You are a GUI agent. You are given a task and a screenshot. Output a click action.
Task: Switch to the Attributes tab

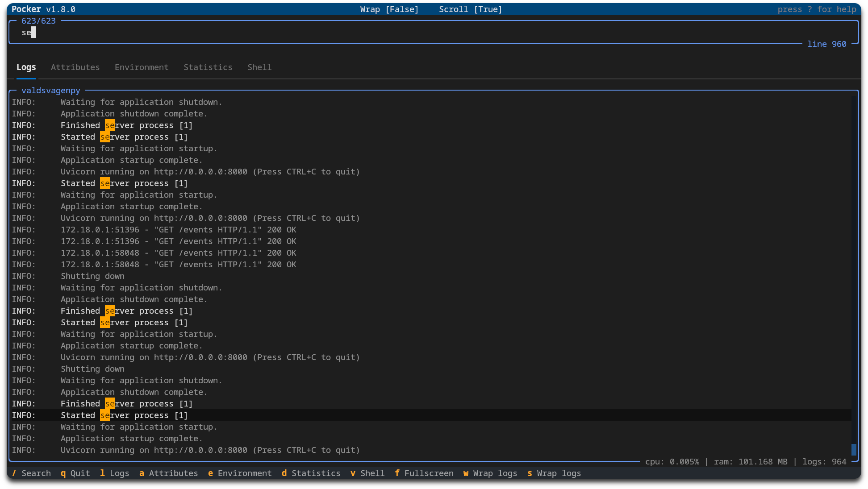click(75, 67)
